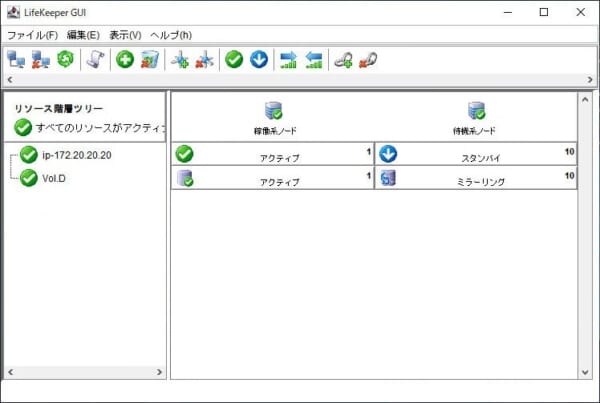600x403 pixels.
Task: Open the 表示(V) menu
Action: 125,35
